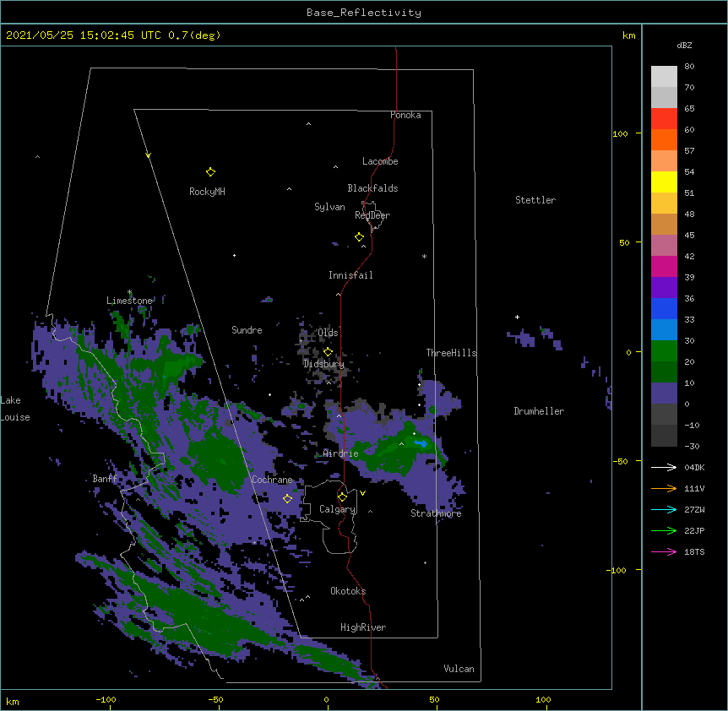The width and height of the screenshot is (728, 711).
Task: Click the RedDeer city label
Action: click(x=372, y=215)
